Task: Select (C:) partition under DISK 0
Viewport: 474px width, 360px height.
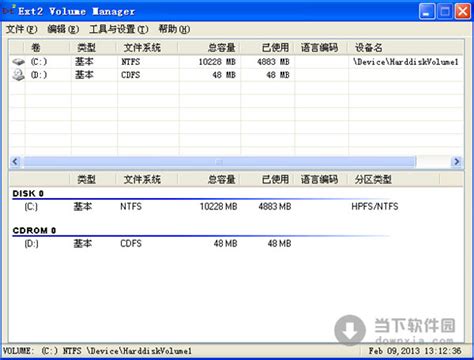Action: click(x=31, y=207)
